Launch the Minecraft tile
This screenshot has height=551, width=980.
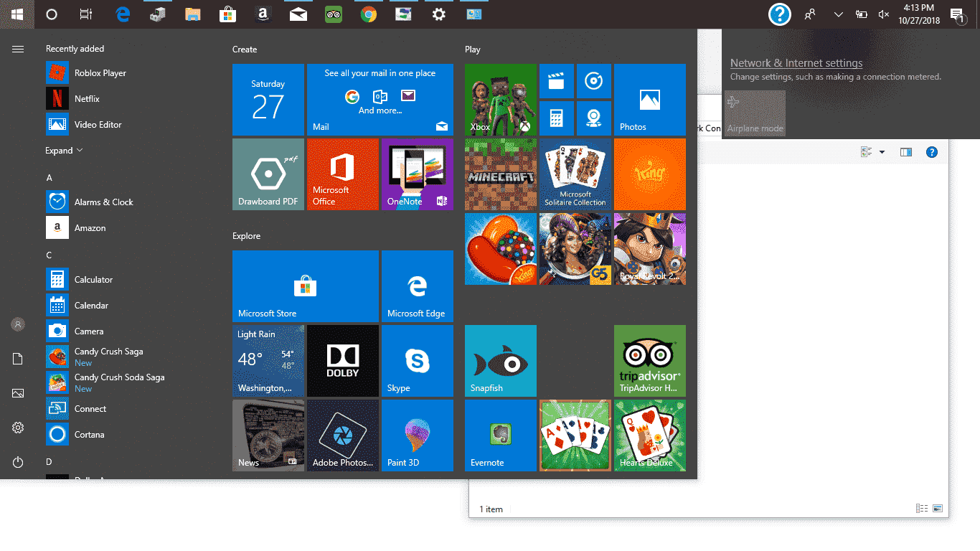(501, 174)
